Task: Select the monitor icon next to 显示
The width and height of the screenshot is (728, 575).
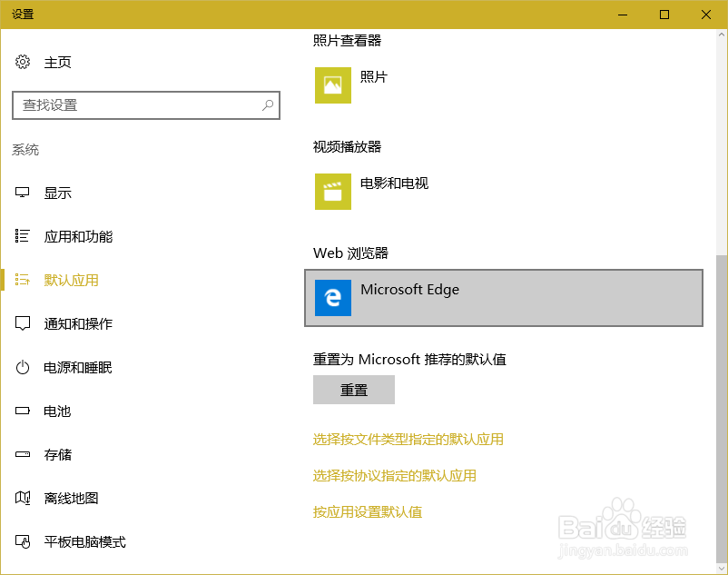Action: pyautogui.click(x=24, y=193)
